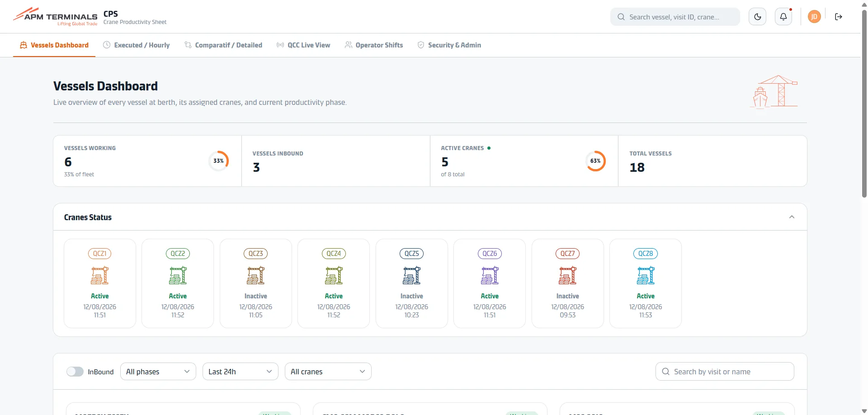Click the vessel and crane illustration
The image size is (868, 415).
(774, 92)
